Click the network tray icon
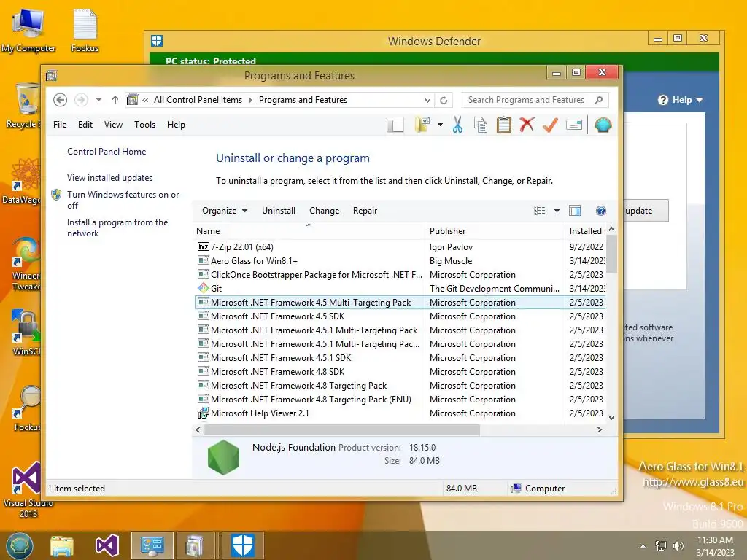Screen dimensions: 747x560 point(661,545)
